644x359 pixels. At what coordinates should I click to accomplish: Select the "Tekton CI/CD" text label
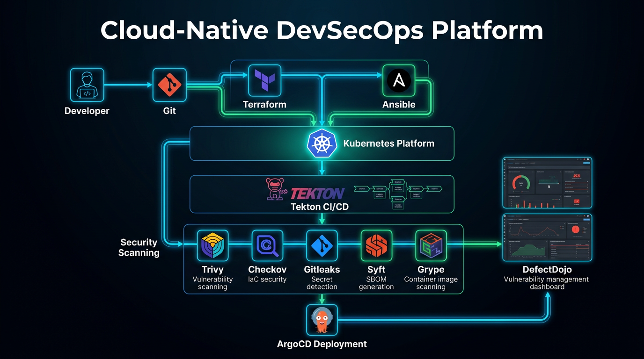pos(320,207)
